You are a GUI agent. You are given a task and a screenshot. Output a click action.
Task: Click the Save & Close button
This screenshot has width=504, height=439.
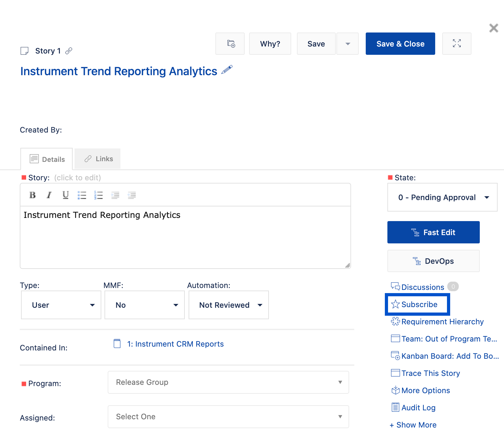pos(400,44)
